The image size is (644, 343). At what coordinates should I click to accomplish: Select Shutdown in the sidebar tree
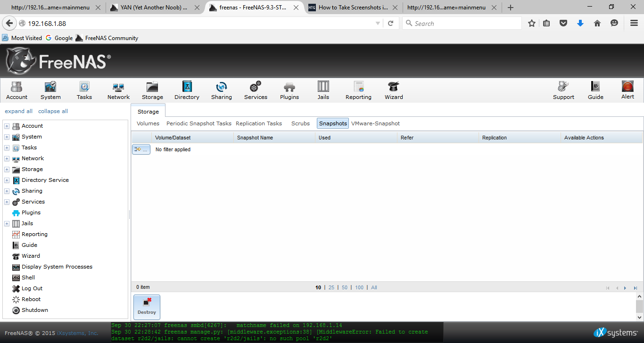35,310
